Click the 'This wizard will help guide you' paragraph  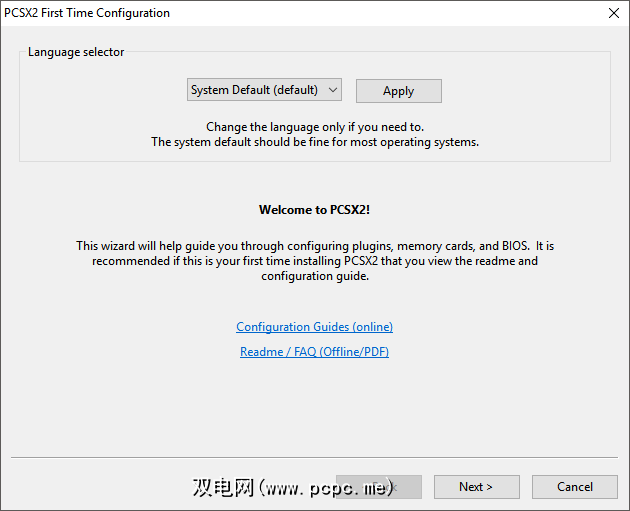[x=315, y=261]
